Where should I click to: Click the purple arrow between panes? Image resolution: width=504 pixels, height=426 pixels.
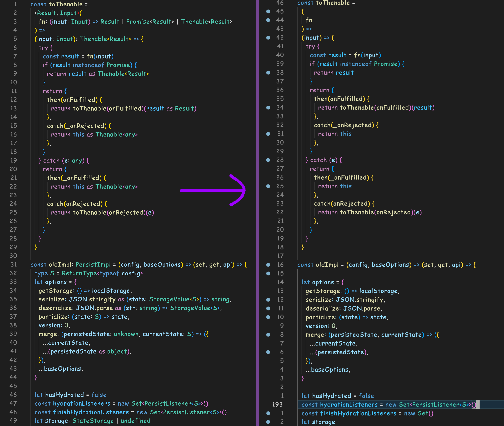[x=213, y=191]
